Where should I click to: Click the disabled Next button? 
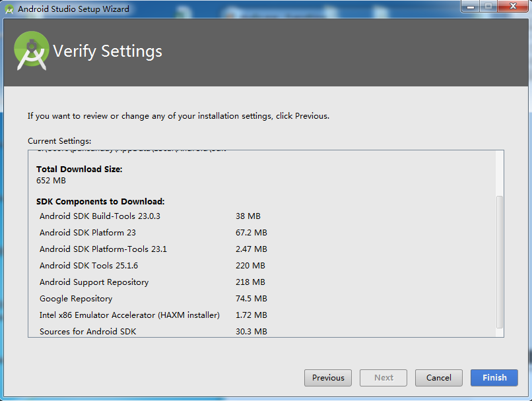click(x=383, y=378)
